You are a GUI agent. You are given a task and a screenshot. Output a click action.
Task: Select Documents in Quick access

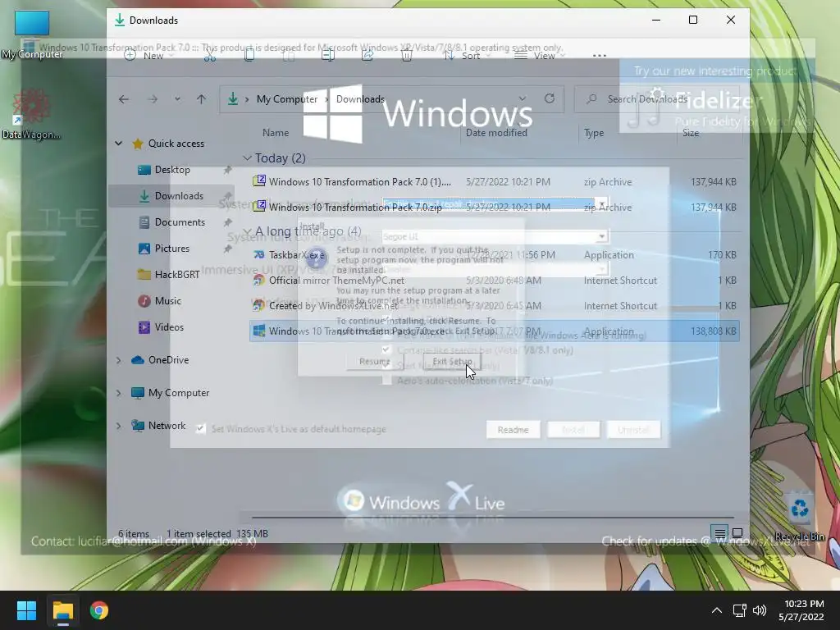click(x=180, y=221)
